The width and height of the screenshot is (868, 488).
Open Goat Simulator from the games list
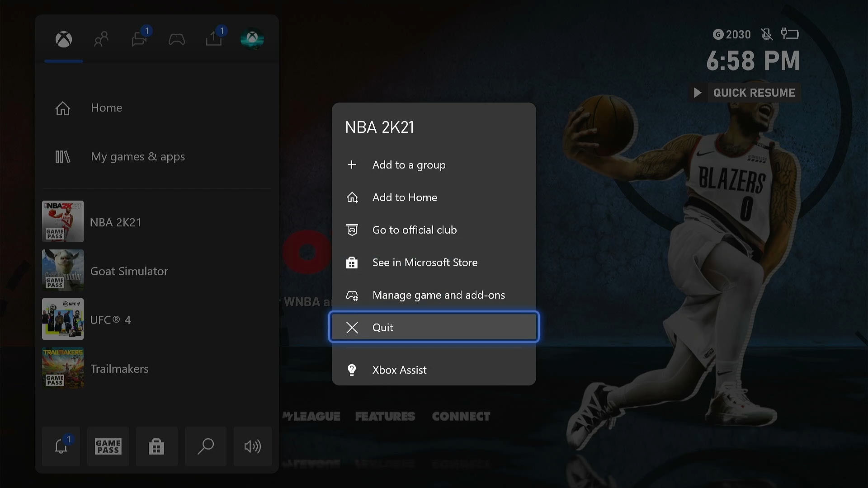coord(129,271)
